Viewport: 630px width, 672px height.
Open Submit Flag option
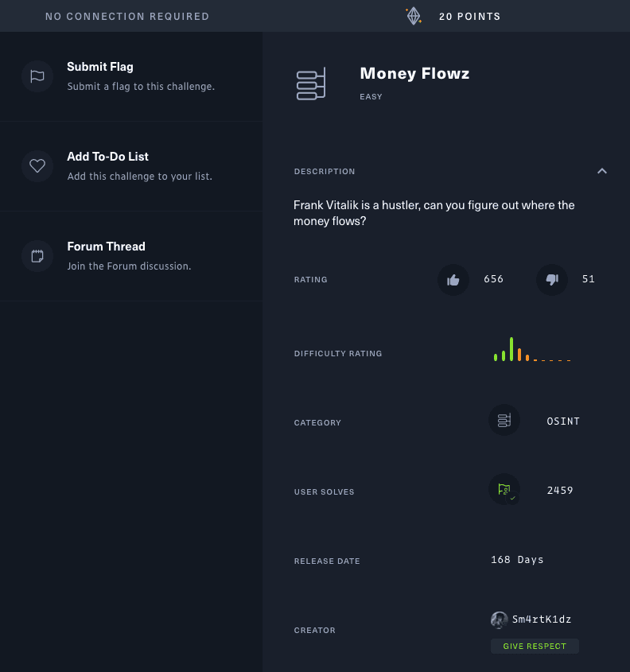click(131, 76)
